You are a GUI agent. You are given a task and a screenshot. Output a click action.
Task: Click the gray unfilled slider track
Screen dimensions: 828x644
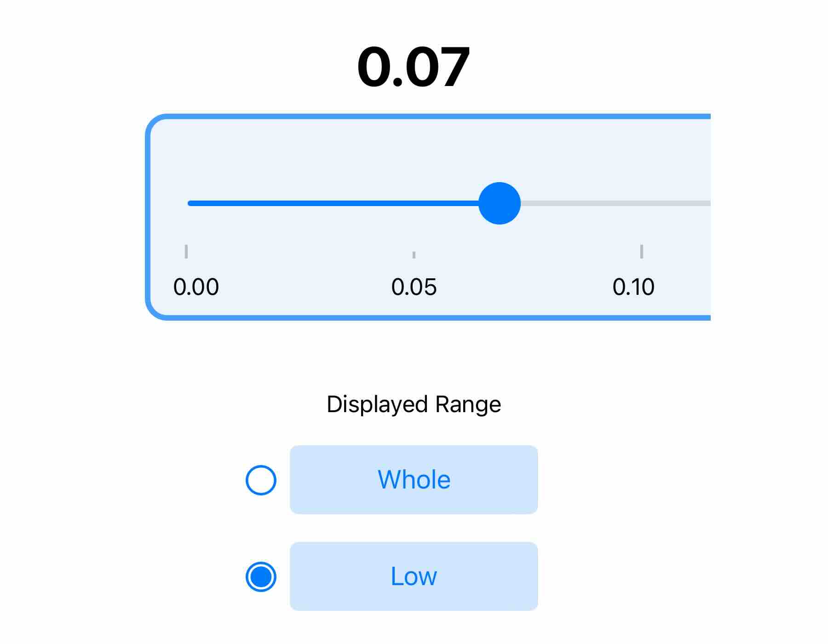[612, 203]
